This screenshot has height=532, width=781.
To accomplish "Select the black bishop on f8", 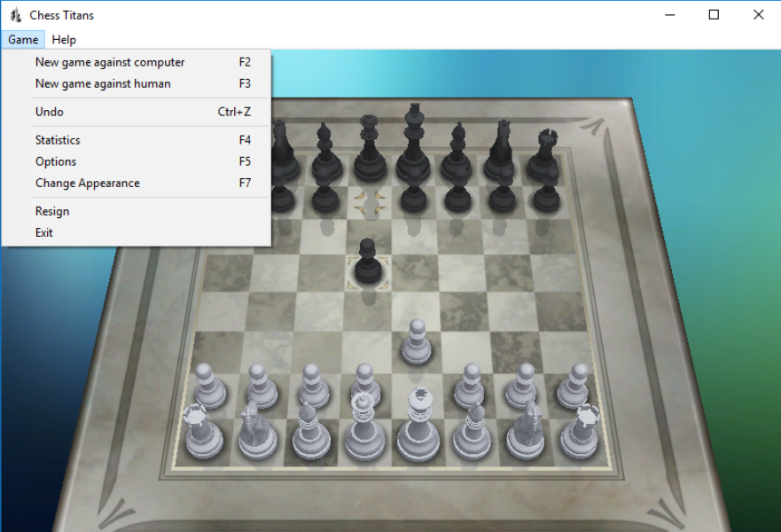I will [457, 152].
